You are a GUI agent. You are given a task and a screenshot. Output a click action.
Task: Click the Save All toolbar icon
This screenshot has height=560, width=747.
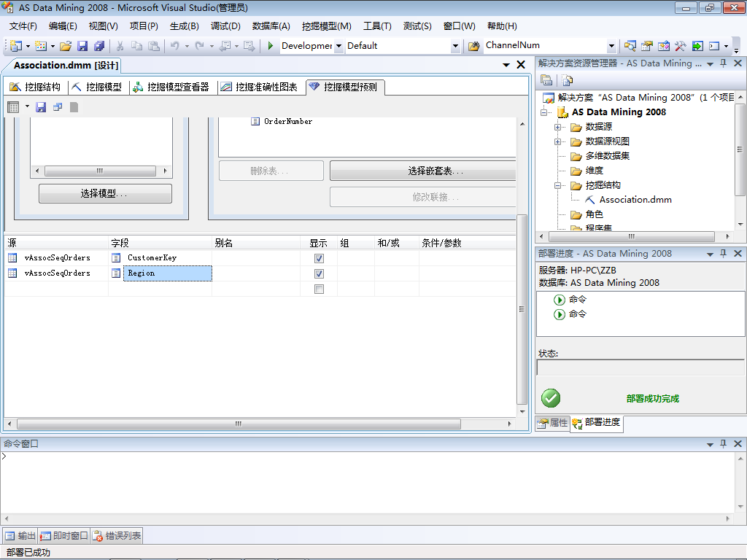point(99,46)
